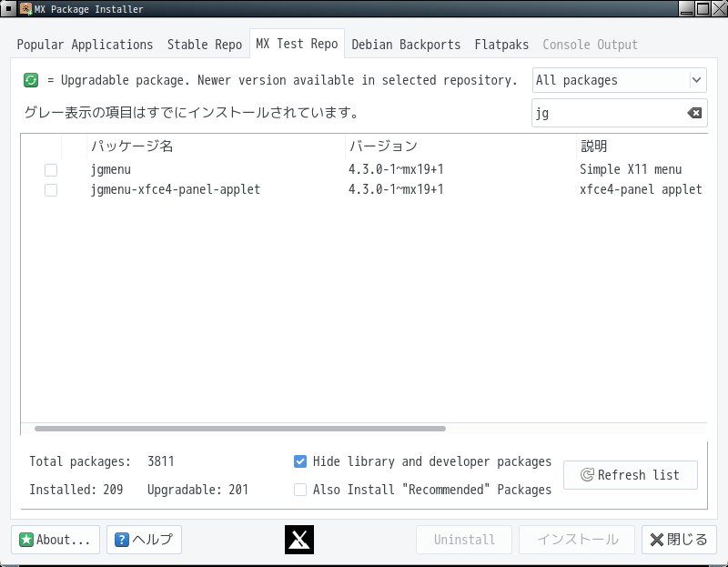Switch to Popular Applications tab
The width and height of the screenshot is (728, 567).
tap(85, 45)
